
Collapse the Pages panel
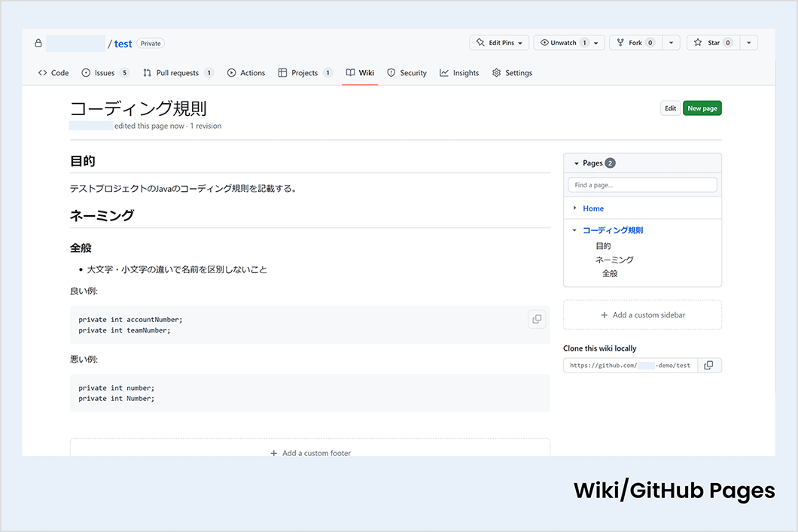[x=577, y=163]
